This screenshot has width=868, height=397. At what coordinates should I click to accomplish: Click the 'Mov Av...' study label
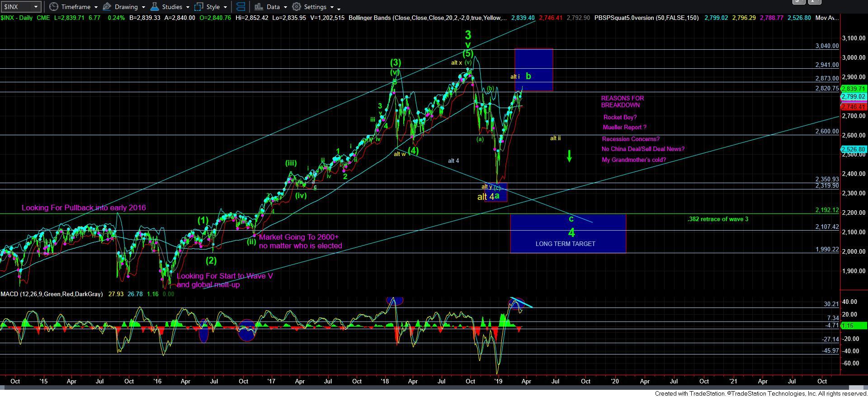pyautogui.click(x=827, y=18)
